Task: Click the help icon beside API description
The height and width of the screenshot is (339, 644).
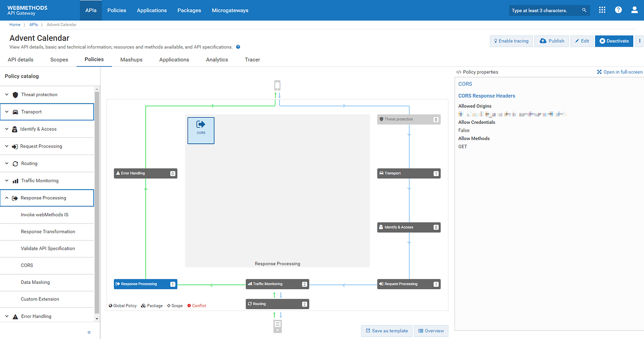Action: tap(238, 47)
